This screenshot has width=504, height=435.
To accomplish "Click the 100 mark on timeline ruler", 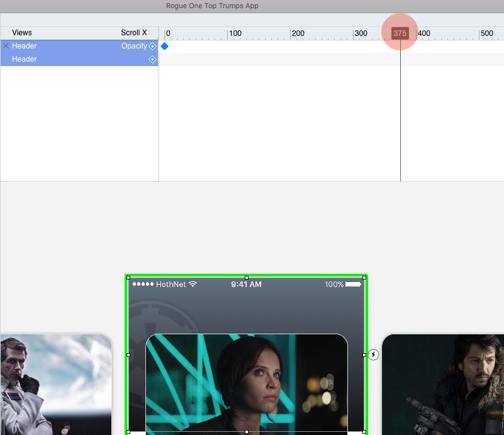I will tap(235, 33).
